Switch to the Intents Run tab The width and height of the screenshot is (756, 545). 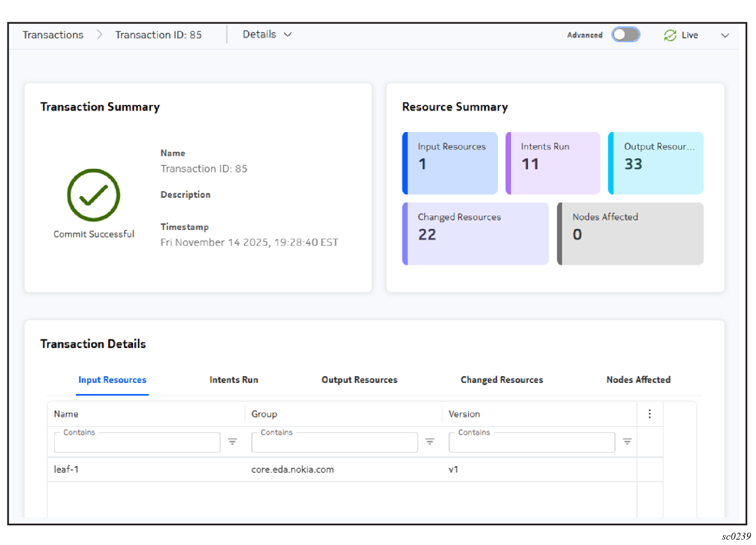click(234, 380)
